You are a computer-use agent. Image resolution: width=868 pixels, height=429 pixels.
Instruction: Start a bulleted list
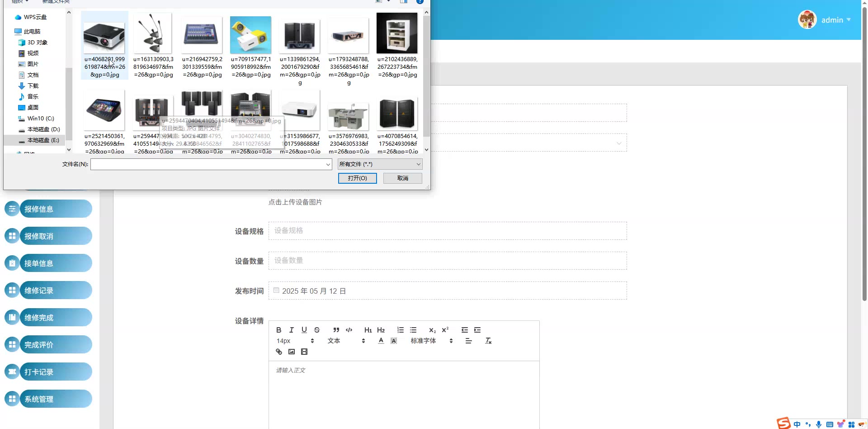pos(413,330)
